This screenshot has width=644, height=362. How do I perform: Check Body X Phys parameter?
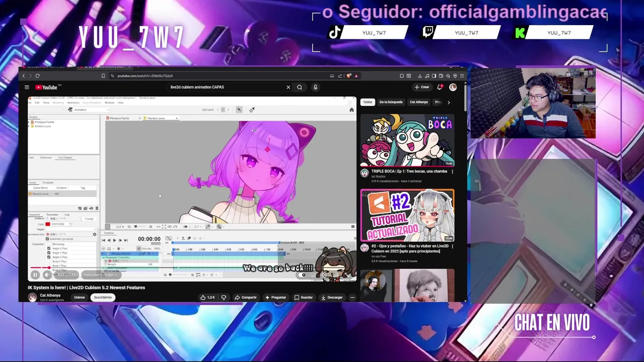[x=49, y=261]
